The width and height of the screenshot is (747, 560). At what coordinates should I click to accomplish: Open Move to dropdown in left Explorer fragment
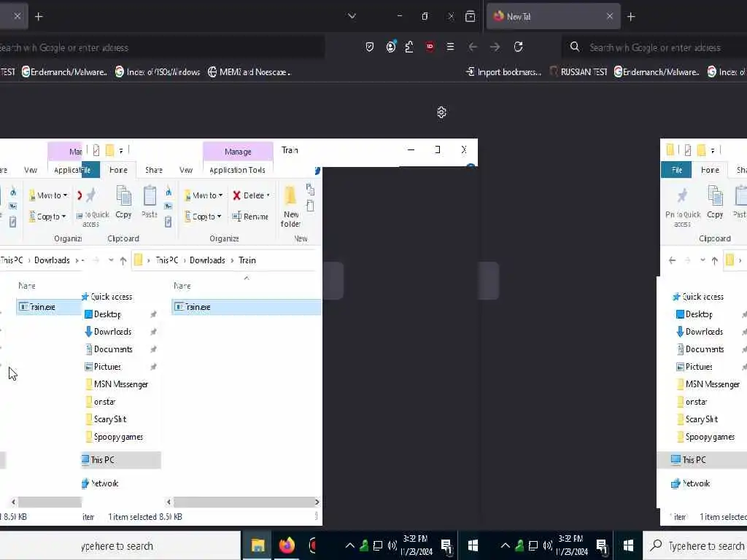pos(48,195)
